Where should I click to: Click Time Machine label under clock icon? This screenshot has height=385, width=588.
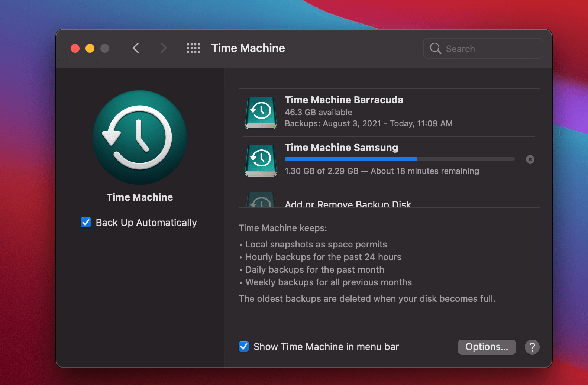tap(140, 197)
